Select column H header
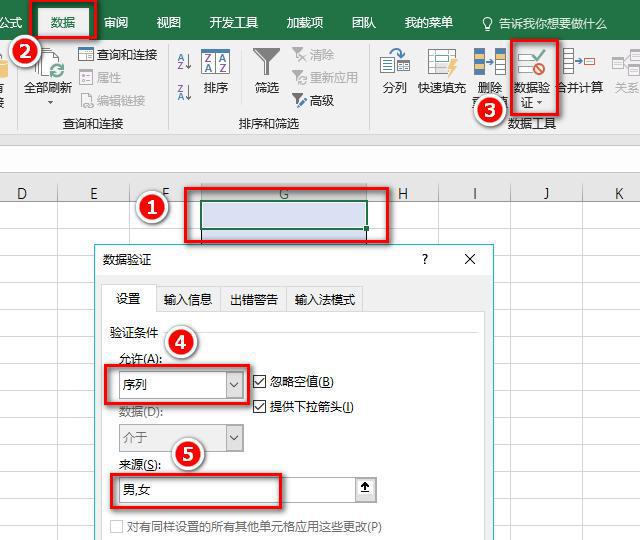Screen dimensions: 640x540 pos(402,193)
